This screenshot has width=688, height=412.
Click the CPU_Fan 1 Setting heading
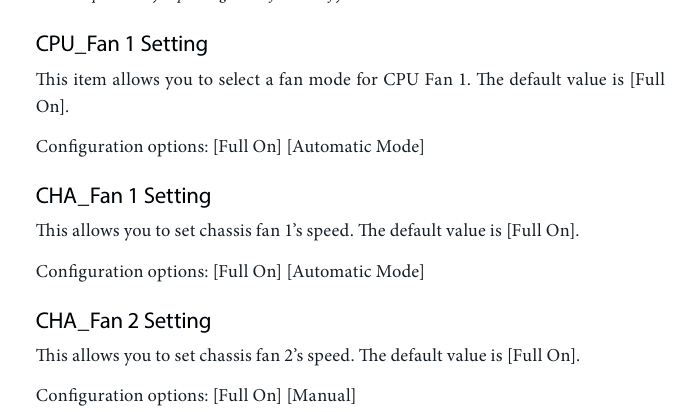coord(122,44)
